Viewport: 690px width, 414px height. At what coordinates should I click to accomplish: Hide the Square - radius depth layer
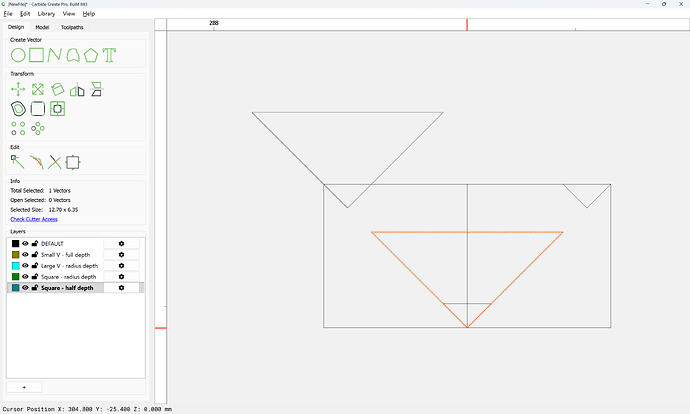click(25, 276)
